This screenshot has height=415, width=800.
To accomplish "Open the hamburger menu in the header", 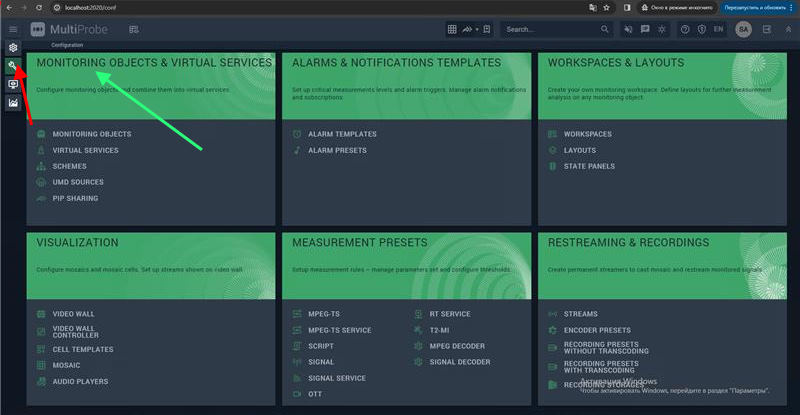I will tap(13, 30).
